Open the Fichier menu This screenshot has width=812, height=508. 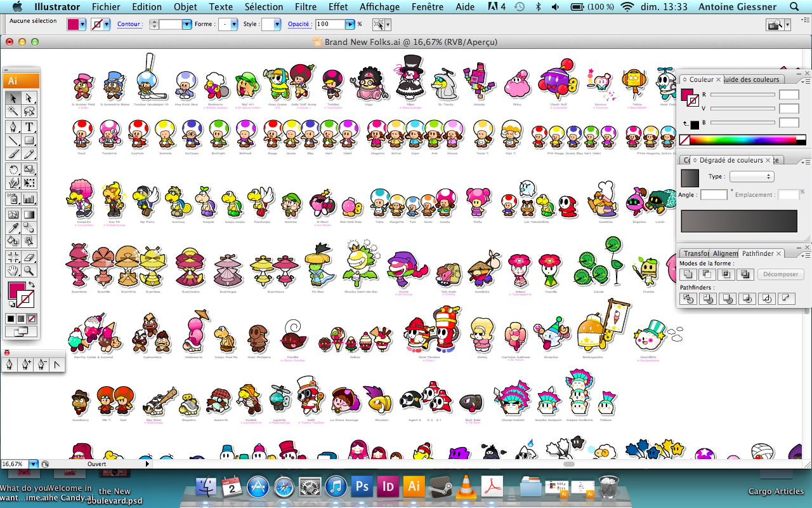pyautogui.click(x=106, y=7)
